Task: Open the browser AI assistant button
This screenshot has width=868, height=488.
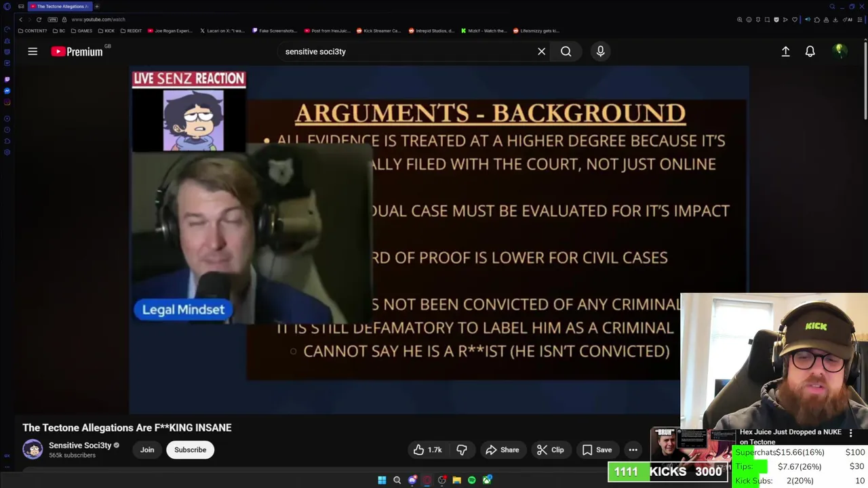Action: coord(848,20)
